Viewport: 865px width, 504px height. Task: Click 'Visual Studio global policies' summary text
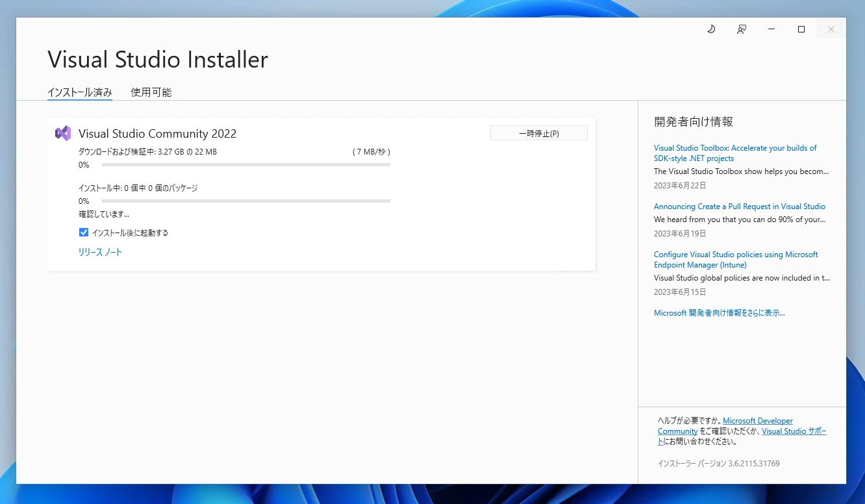tap(742, 278)
